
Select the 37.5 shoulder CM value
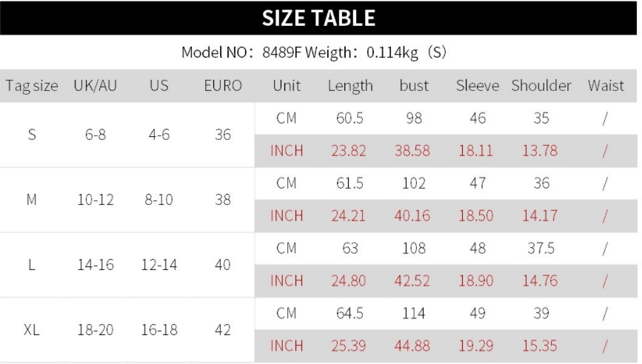pyautogui.click(x=541, y=249)
